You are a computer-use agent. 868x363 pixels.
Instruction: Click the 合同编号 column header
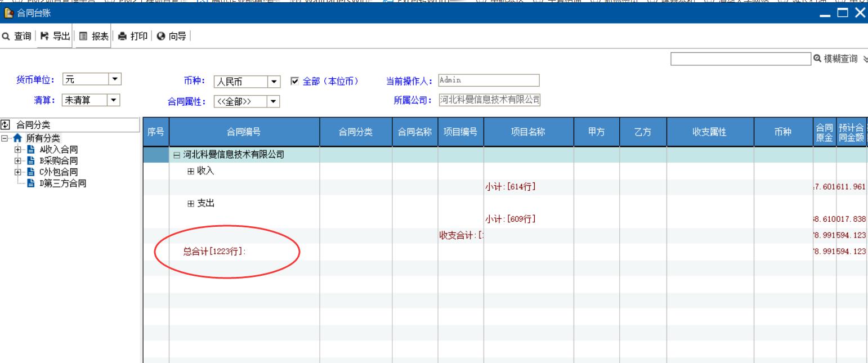coord(244,132)
